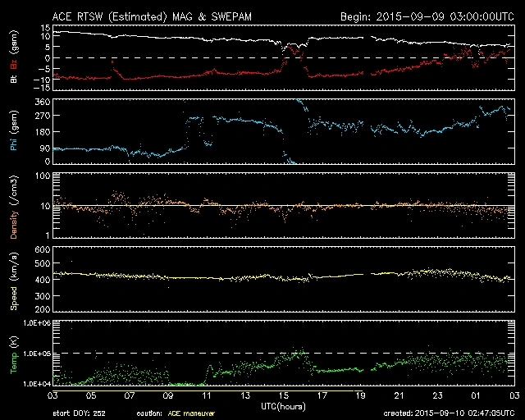Click the yellow ACE maneuver caution text
This screenshot has height=420, width=525.
coord(190,413)
